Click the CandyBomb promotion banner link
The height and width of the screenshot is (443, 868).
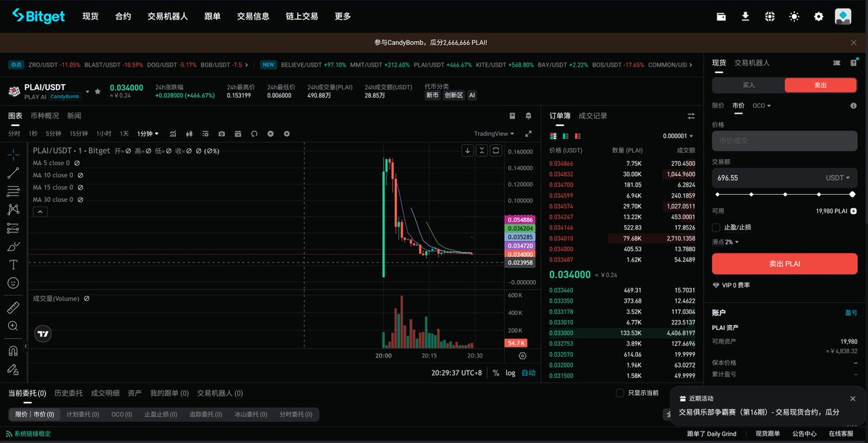coord(430,43)
